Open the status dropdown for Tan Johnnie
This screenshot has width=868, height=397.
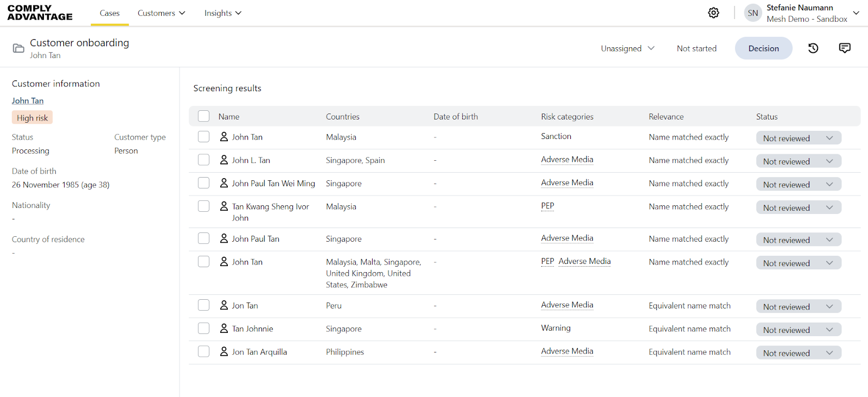[x=798, y=330]
